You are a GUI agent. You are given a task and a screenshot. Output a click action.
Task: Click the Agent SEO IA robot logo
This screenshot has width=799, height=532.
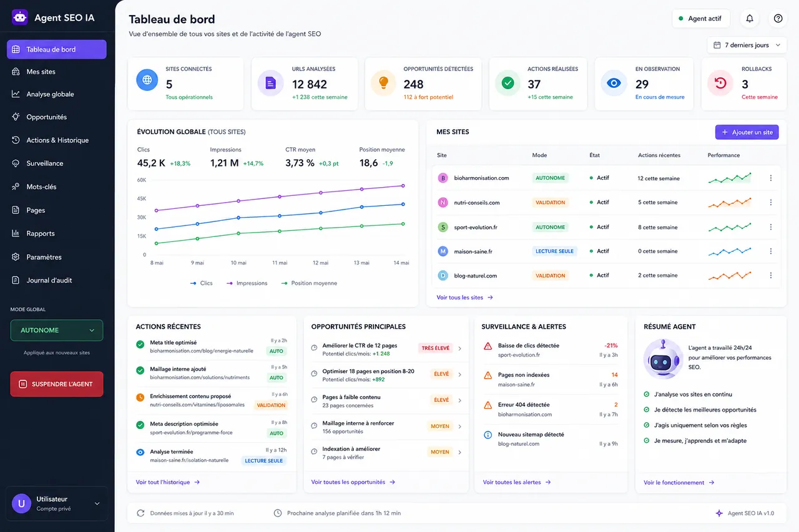click(20, 17)
